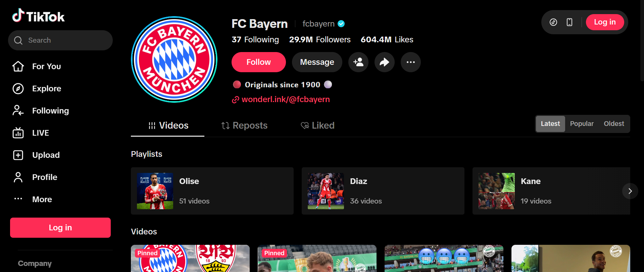Switch to the Reposts tab
644x272 pixels.
point(244,126)
